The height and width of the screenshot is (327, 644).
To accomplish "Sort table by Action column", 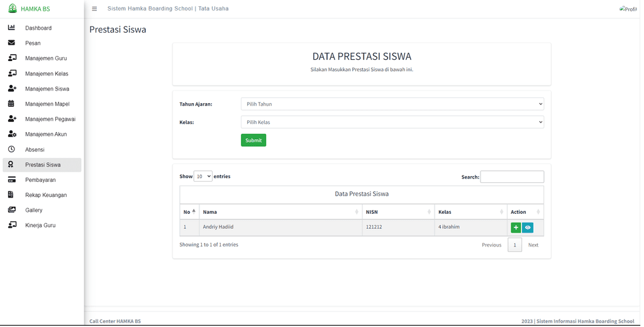I will pos(525,212).
